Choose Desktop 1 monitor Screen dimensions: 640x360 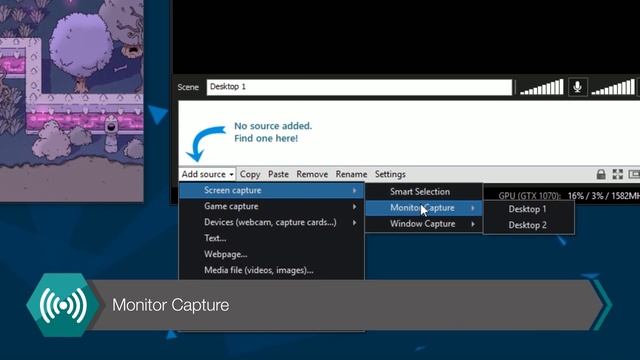coord(529,209)
